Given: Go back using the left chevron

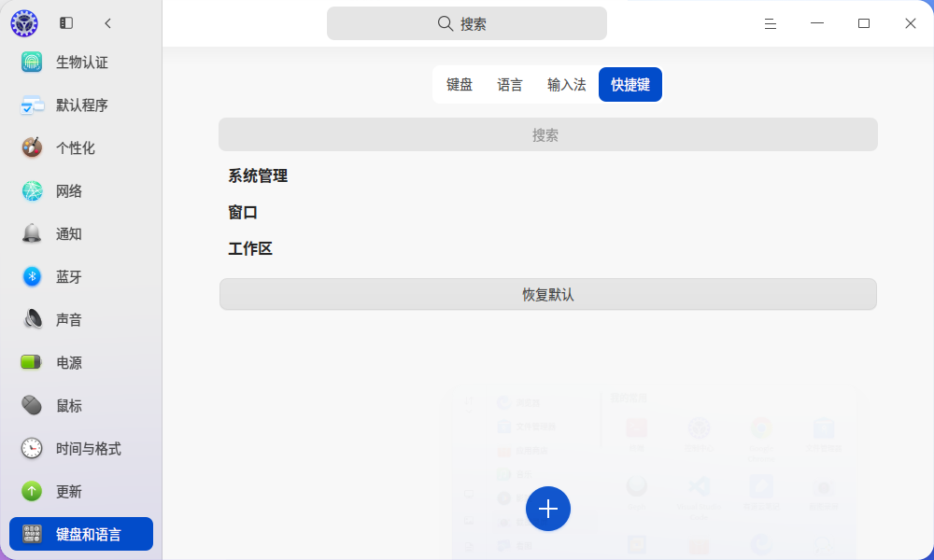Looking at the screenshot, I should tap(107, 23).
